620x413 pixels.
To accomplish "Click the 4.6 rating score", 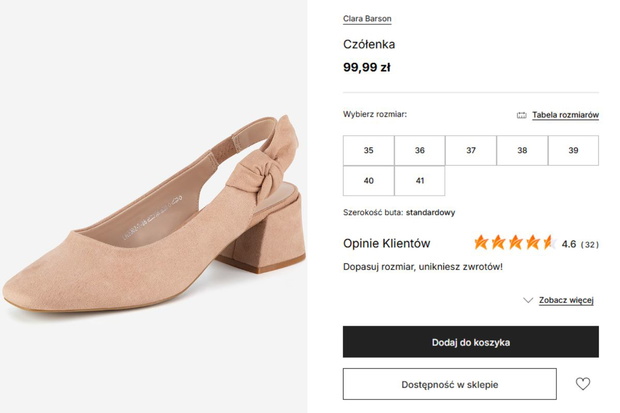I will coord(569,244).
